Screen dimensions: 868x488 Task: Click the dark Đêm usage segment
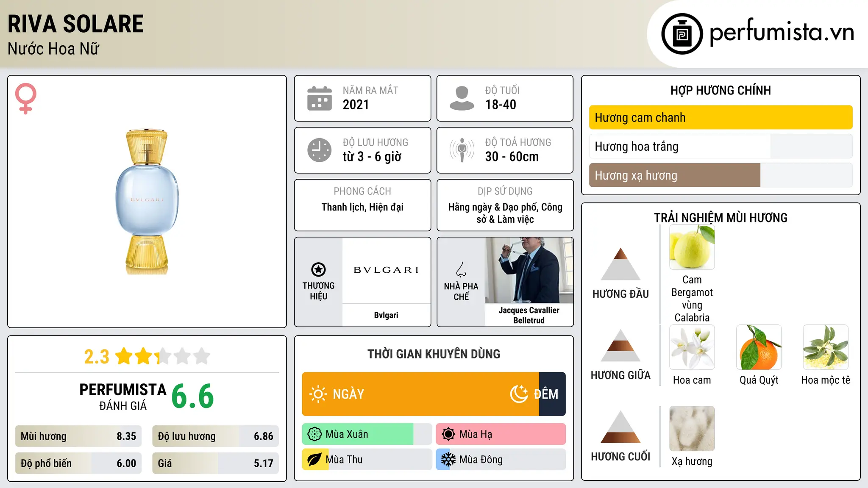pyautogui.click(x=552, y=394)
